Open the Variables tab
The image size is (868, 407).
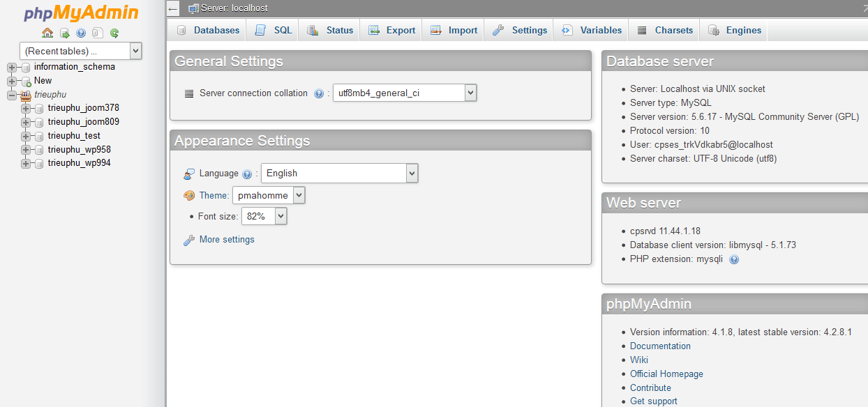[592, 30]
